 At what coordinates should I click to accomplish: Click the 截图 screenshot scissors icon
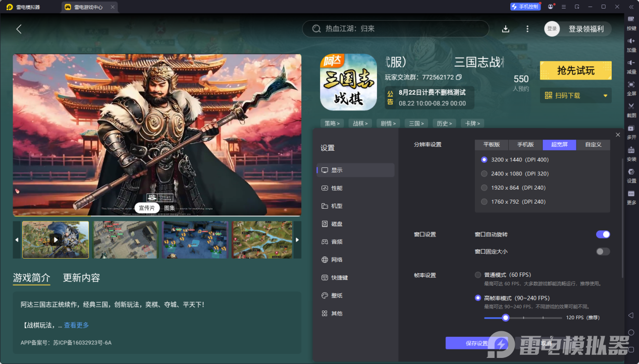631,108
